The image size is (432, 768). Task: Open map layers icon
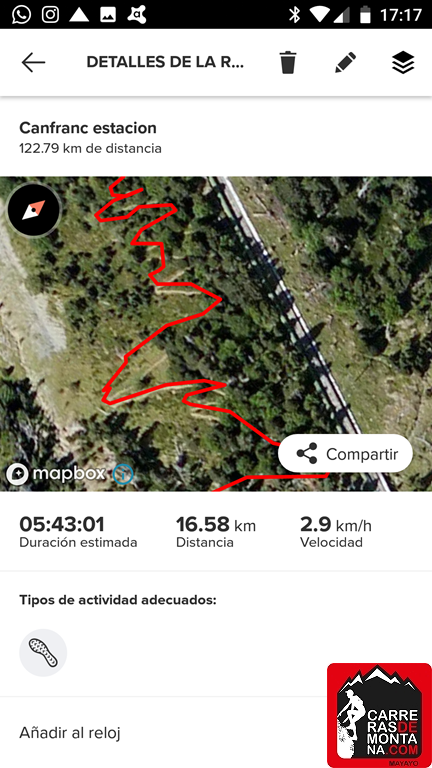point(403,63)
